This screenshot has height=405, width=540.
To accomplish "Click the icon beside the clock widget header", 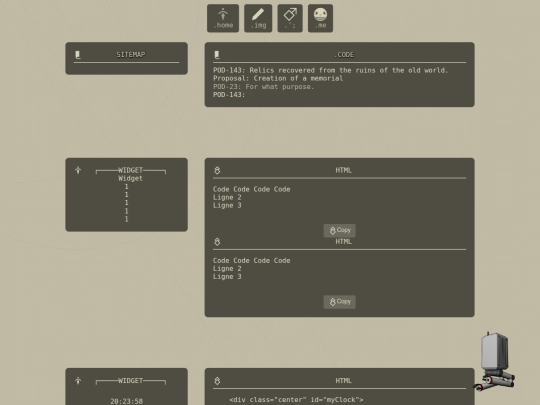I will [78, 381].
